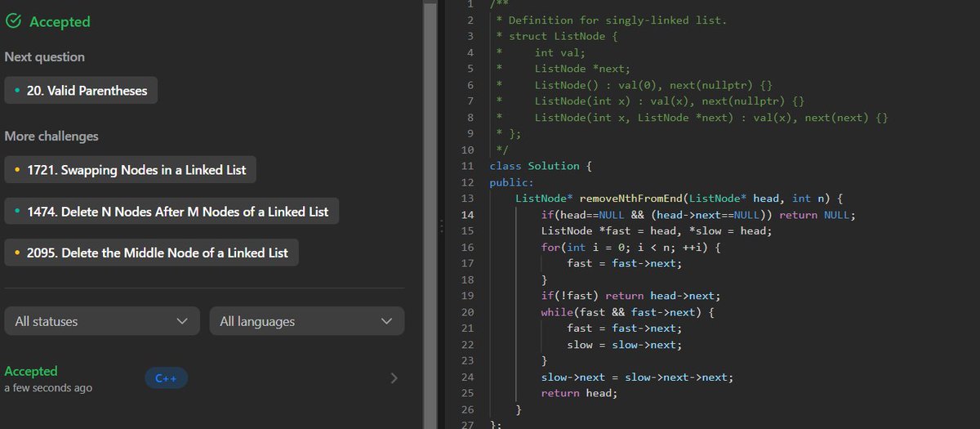Expand the All statuses dropdown

[x=102, y=321]
